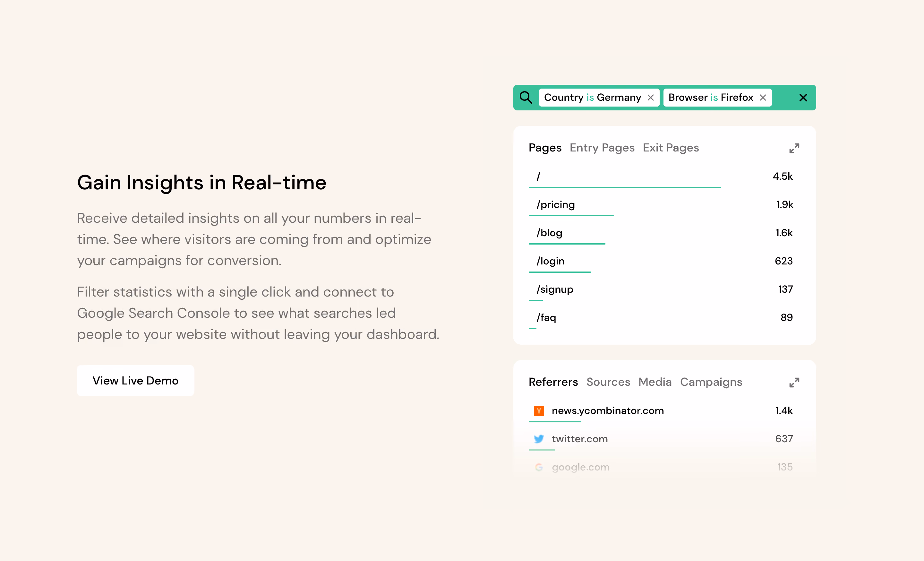Image resolution: width=924 pixels, height=561 pixels.
Task: Click the View Live Demo button
Action: [135, 380]
